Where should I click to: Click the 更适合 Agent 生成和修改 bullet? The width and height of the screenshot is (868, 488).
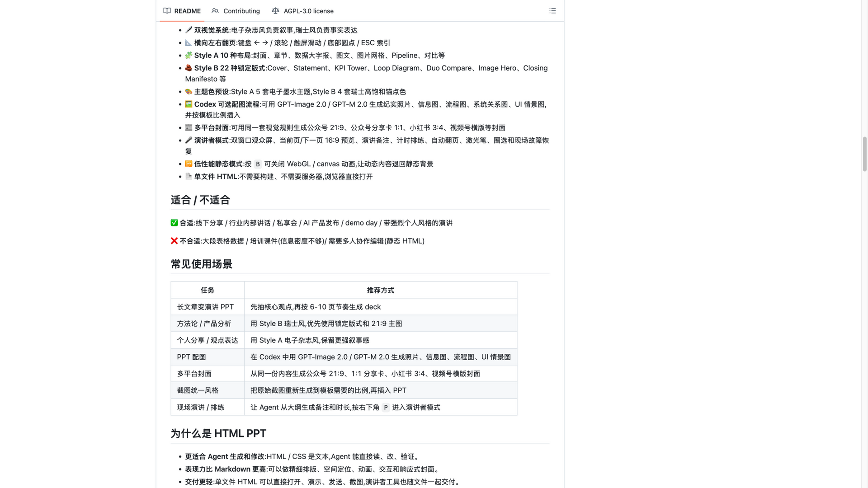pos(303,456)
